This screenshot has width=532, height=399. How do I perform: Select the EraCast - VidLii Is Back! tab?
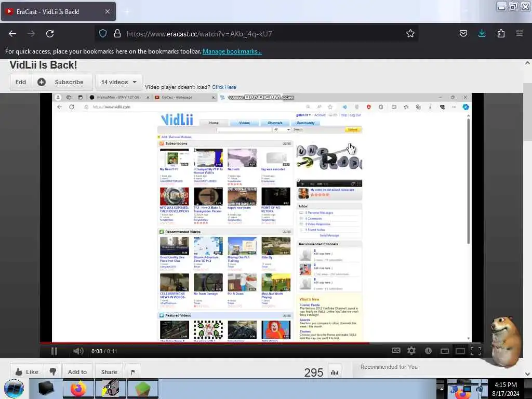[x=58, y=11]
